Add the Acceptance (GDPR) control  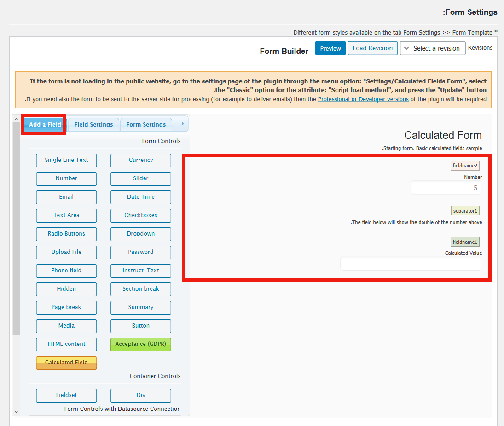point(141,344)
